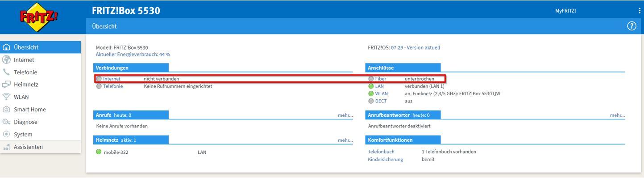
Task: Click 'Keine Rufnummern eingerichtet' text
Action: tap(178, 86)
